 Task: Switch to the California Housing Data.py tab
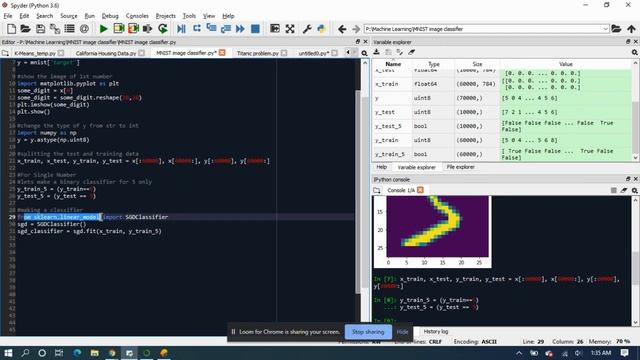click(x=106, y=53)
